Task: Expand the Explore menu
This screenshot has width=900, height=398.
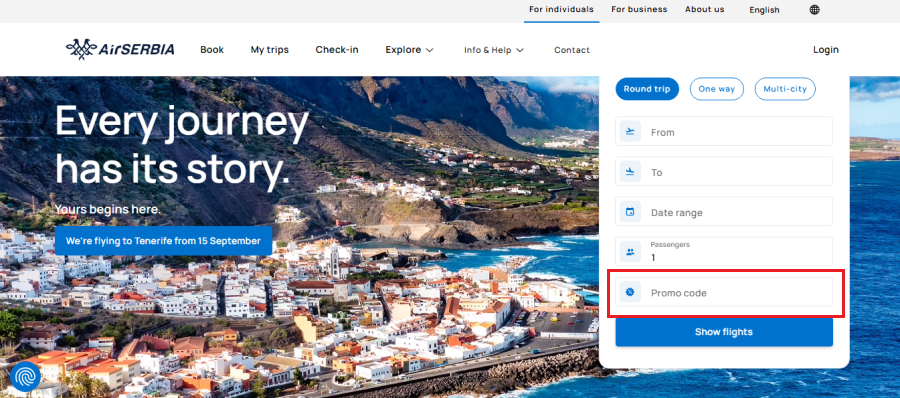Action: [409, 50]
